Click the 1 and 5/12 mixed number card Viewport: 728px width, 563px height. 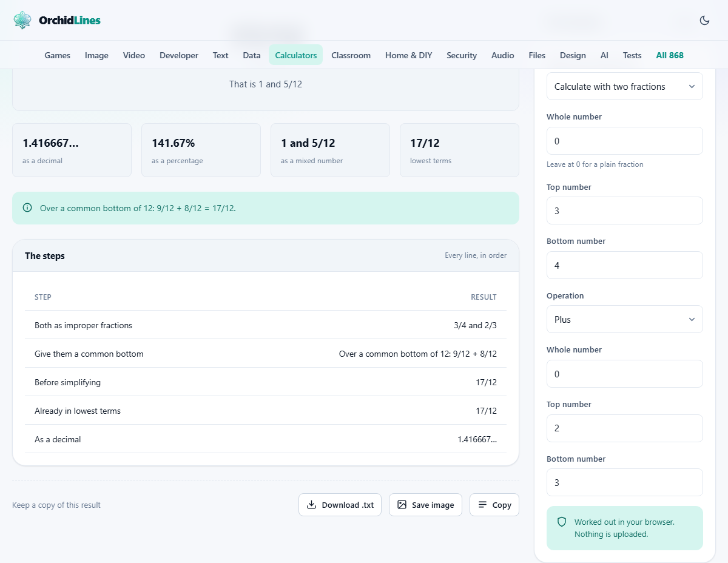(x=330, y=150)
